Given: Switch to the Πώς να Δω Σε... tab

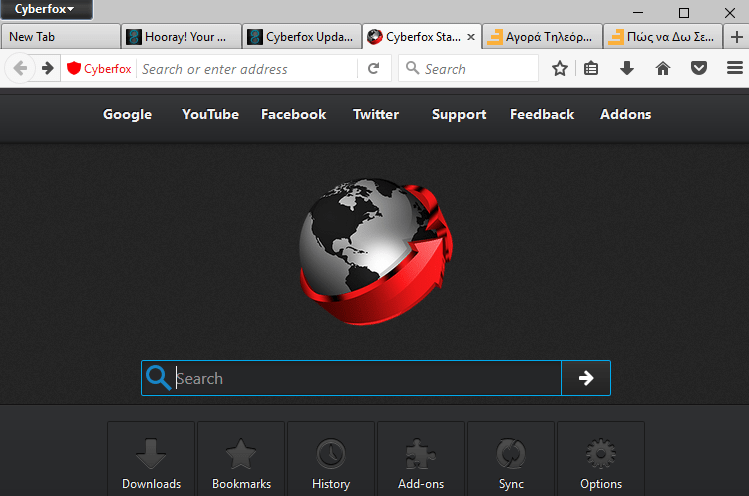Looking at the screenshot, I should [663, 37].
